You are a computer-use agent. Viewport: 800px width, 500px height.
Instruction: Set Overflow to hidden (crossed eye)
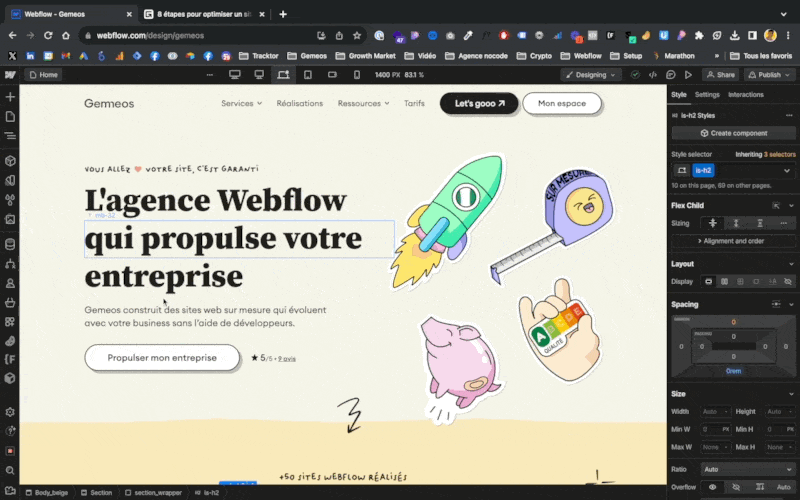pos(736,487)
